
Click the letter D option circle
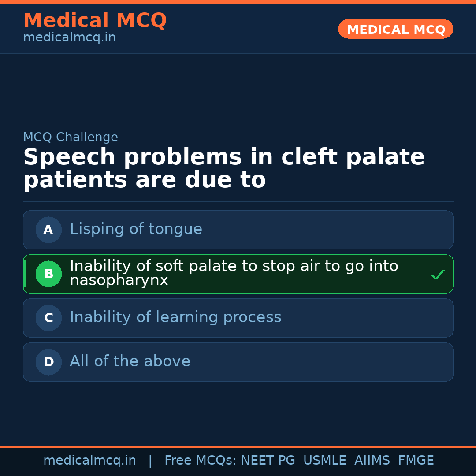coord(48,362)
